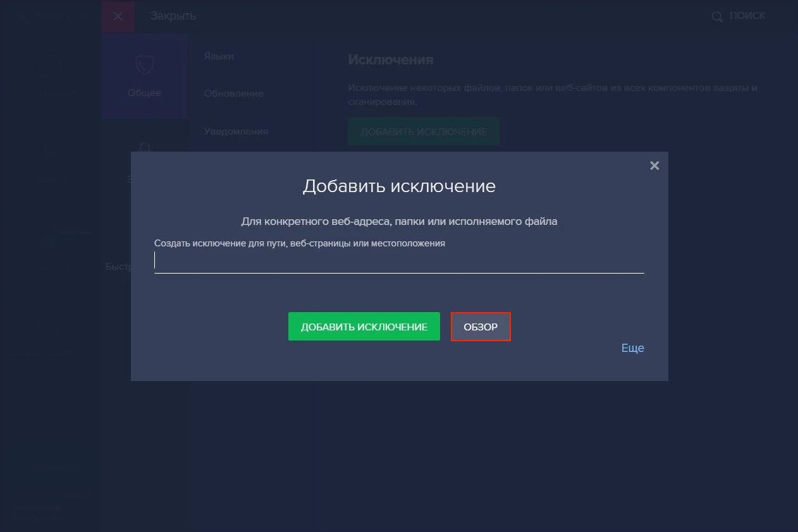Click the ОБЗОР browse button
The image size is (798, 532).
point(481,327)
